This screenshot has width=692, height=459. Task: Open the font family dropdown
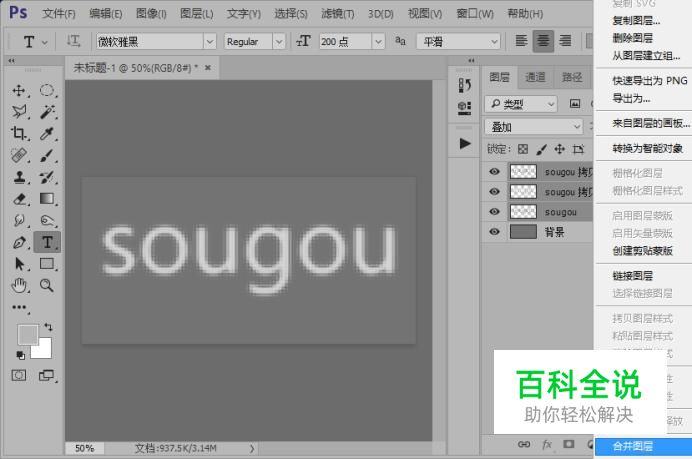(210, 41)
